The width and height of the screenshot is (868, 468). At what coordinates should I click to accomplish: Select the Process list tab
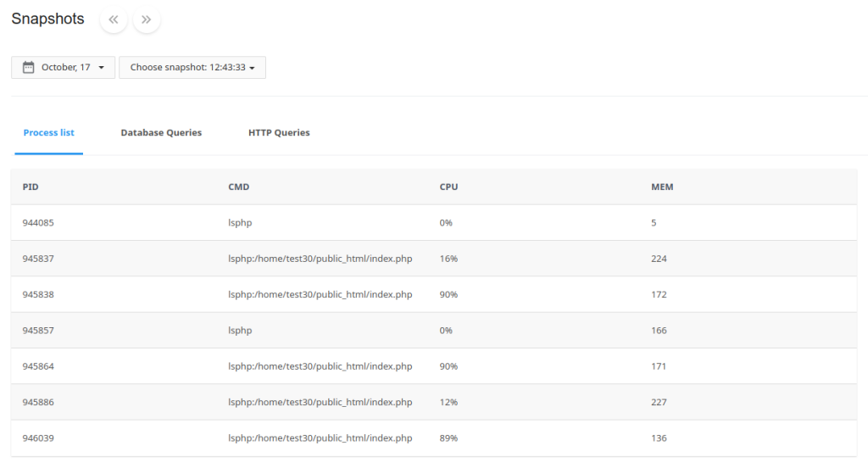(48, 132)
